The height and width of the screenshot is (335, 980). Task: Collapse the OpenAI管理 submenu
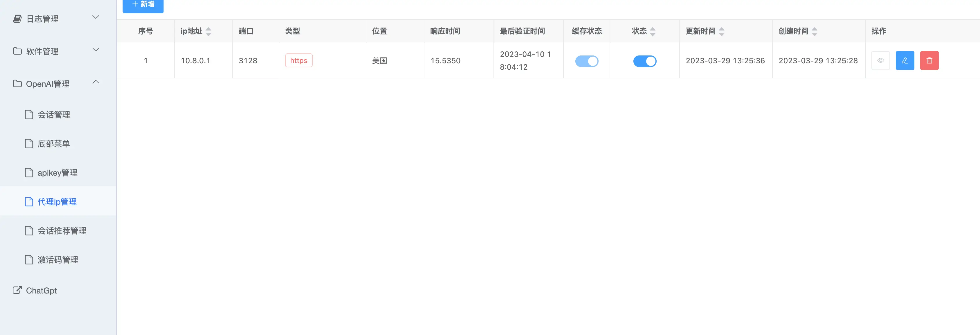pos(96,82)
